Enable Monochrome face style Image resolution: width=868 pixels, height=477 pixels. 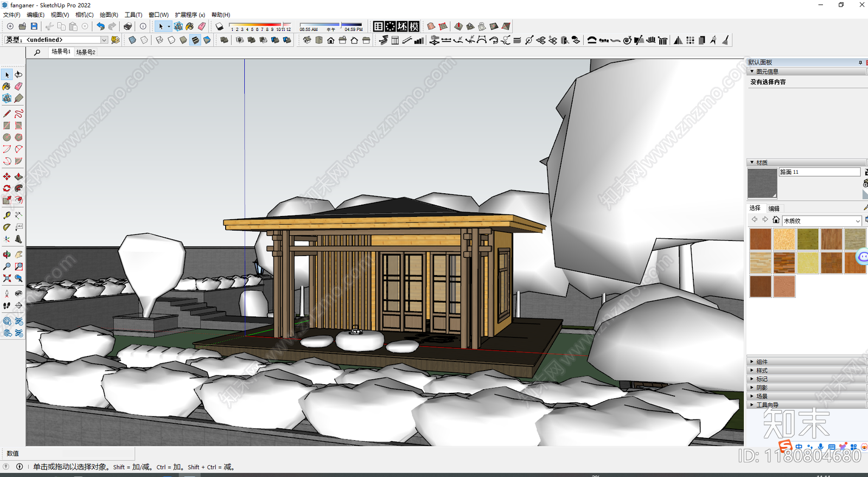(x=207, y=40)
